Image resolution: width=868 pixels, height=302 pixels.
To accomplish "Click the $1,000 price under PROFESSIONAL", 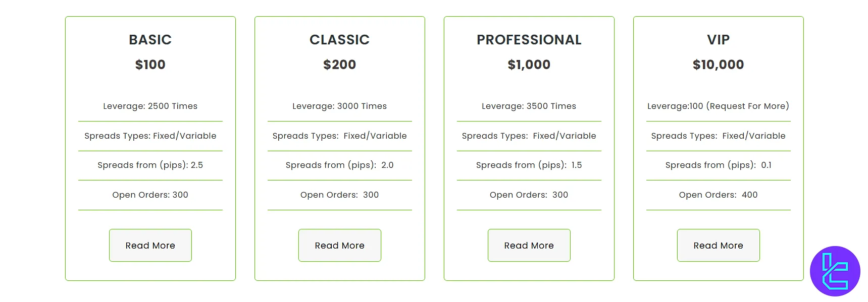I will [x=529, y=65].
